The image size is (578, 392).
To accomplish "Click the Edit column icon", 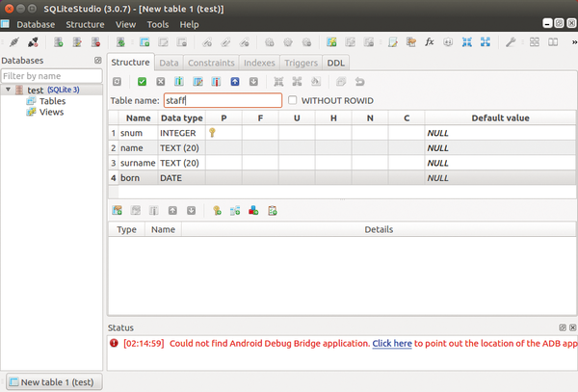I will pyautogui.click(x=197, y=82).
